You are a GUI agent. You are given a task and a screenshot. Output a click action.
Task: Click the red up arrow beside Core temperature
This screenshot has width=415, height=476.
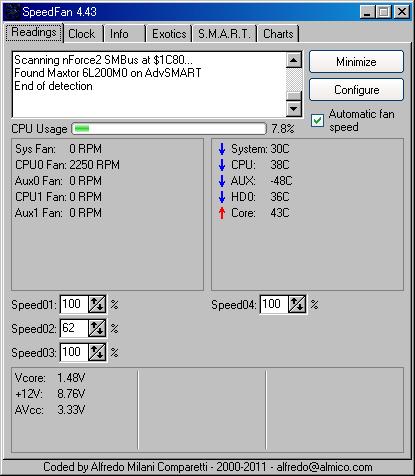coord(222,213)
